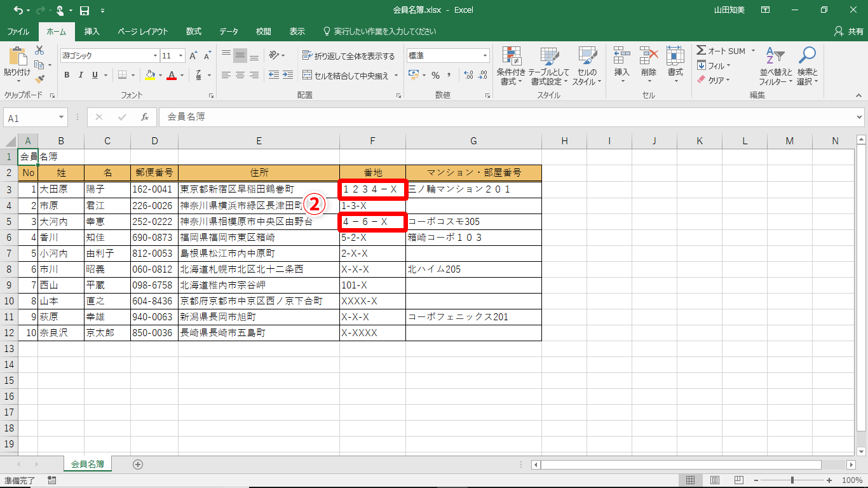Open 検索と選択 find and select
Image resolution: width=868 pixels, height=488 pixels.
pyautogui.click(x=807, y=66)
